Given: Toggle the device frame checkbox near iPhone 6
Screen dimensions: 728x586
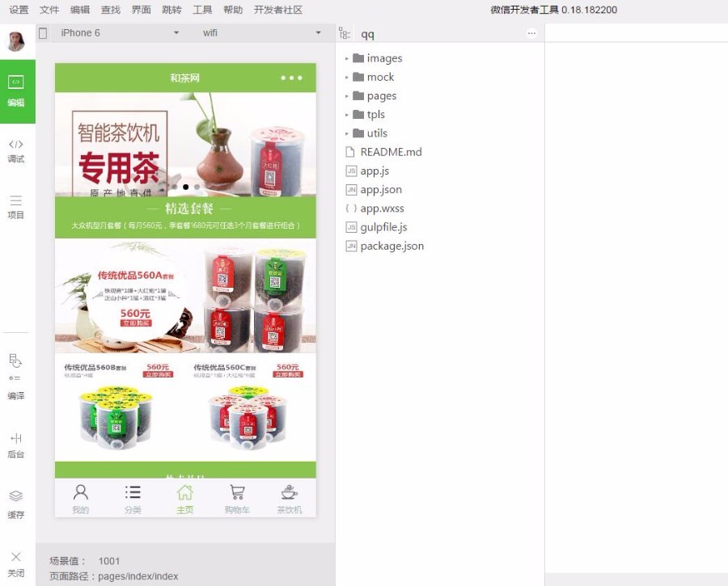Looking at the screenshot, I should click(x=42, y=33).
